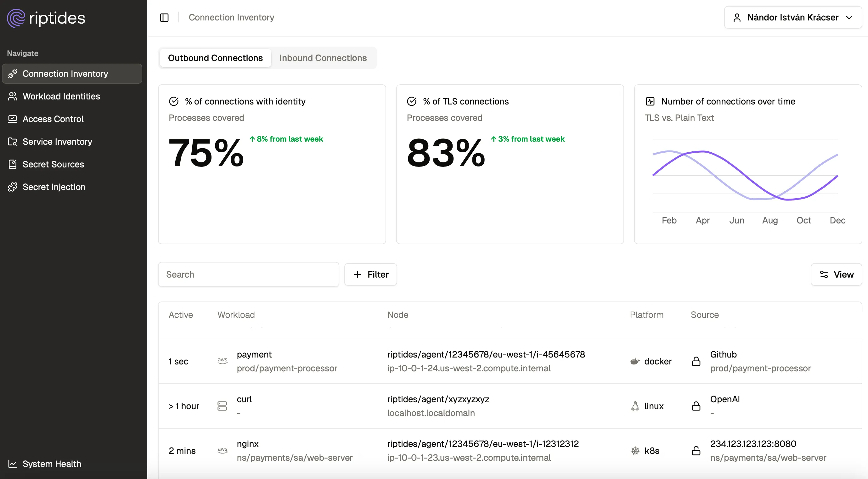868x479 pixels.
Task: Select the Outbound Connections tab
Action: click(215, 58)
